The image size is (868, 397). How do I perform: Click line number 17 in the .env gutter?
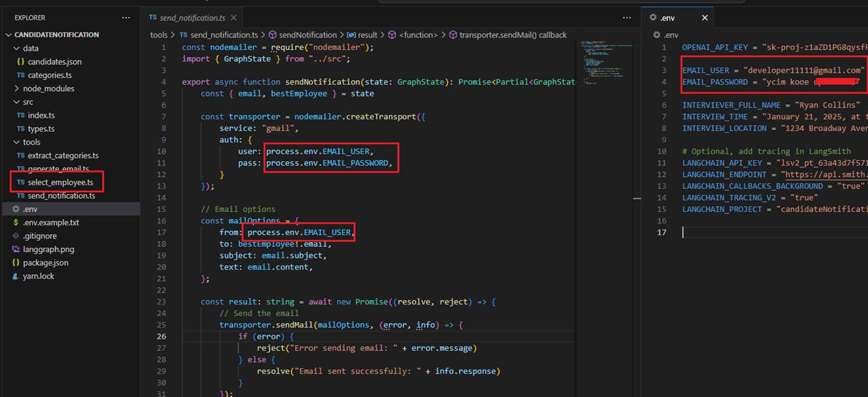661,232
